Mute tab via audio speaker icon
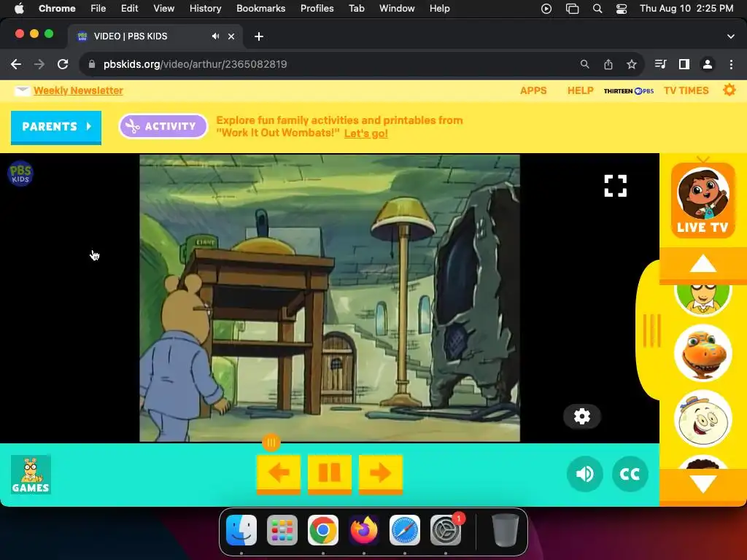747x560 pixels. [x=216, y=36]
